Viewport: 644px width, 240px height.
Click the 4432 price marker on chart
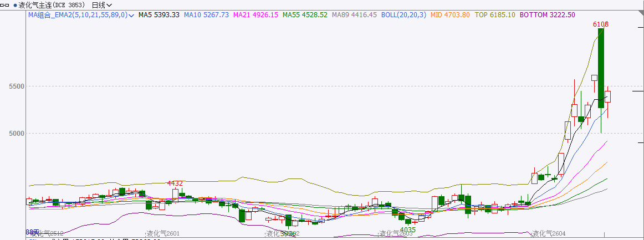[x=175, y=183]
